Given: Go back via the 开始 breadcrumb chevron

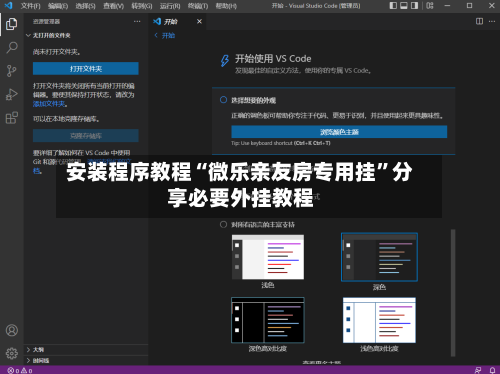Looking at the screenshot, I should pos(156,35).
